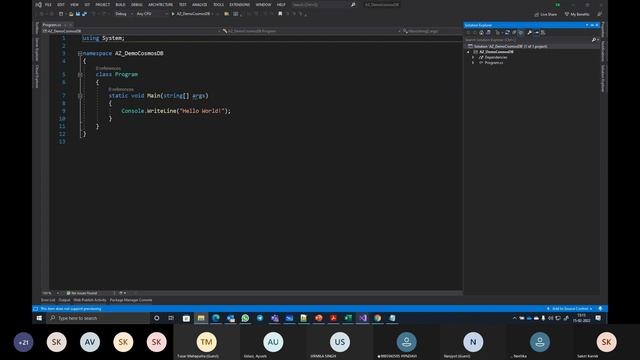The height and width of the screenshot is (360, 640).
Task: Collapse the Main method code block
Action: [80, 96]
